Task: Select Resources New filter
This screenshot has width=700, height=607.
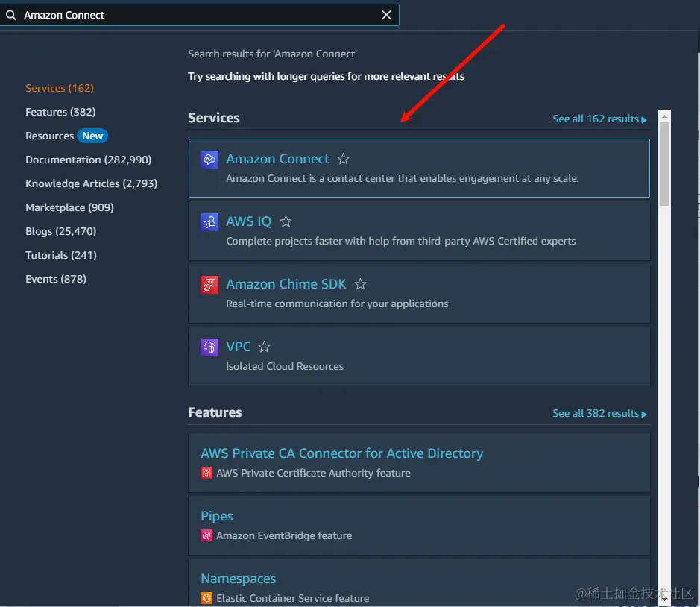Action: pyautogui.click(x=66, y=136)
